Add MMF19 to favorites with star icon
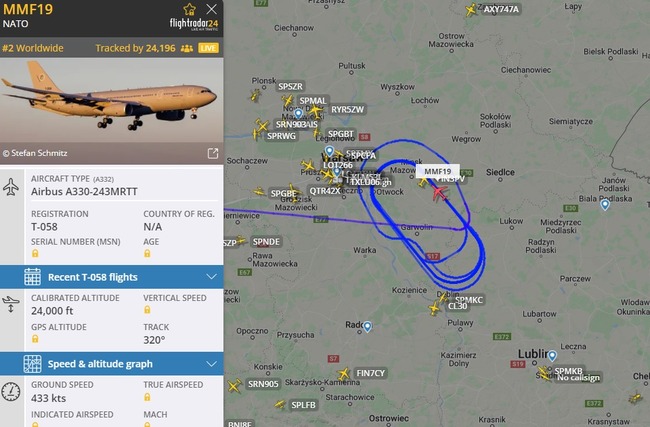 189,9
